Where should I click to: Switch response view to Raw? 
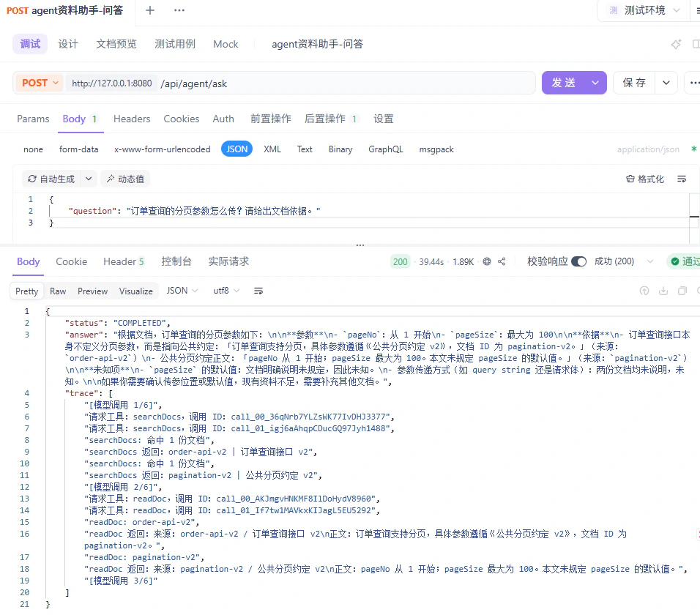point(58,291)
